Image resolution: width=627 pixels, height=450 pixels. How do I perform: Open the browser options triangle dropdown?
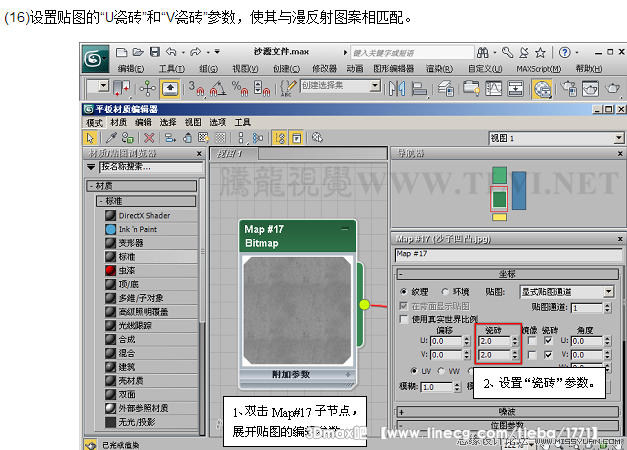(91, 167)
